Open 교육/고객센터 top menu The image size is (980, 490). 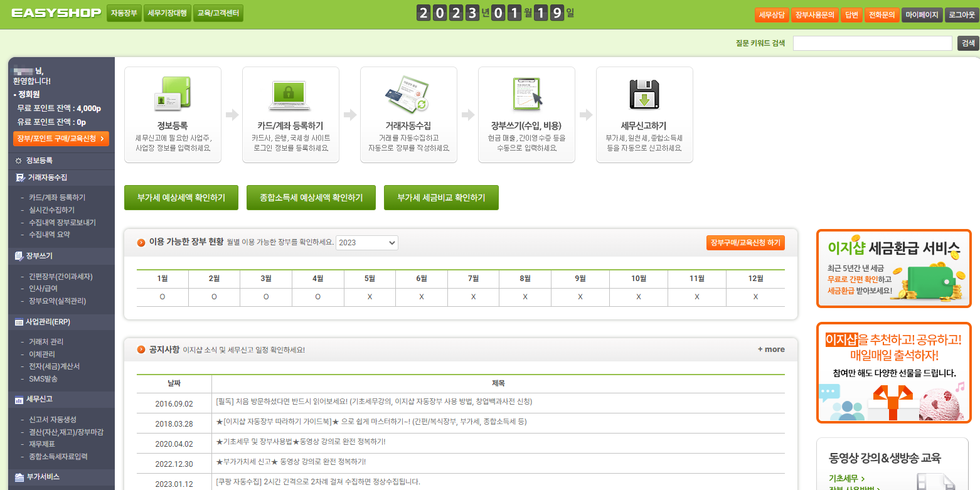click(x=218, y=13)
